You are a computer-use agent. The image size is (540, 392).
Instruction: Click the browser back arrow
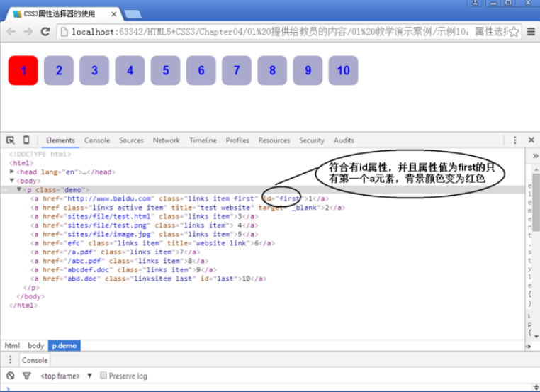click(x=11, y=32)
